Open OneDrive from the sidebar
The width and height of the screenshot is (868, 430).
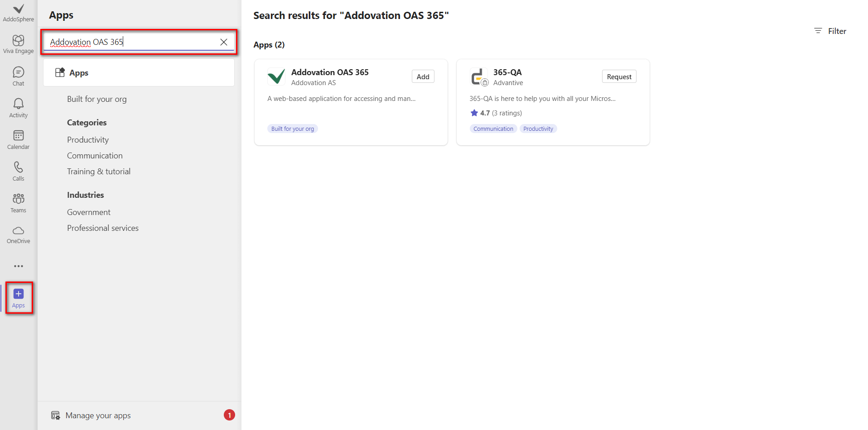click(x=18, y=234)
